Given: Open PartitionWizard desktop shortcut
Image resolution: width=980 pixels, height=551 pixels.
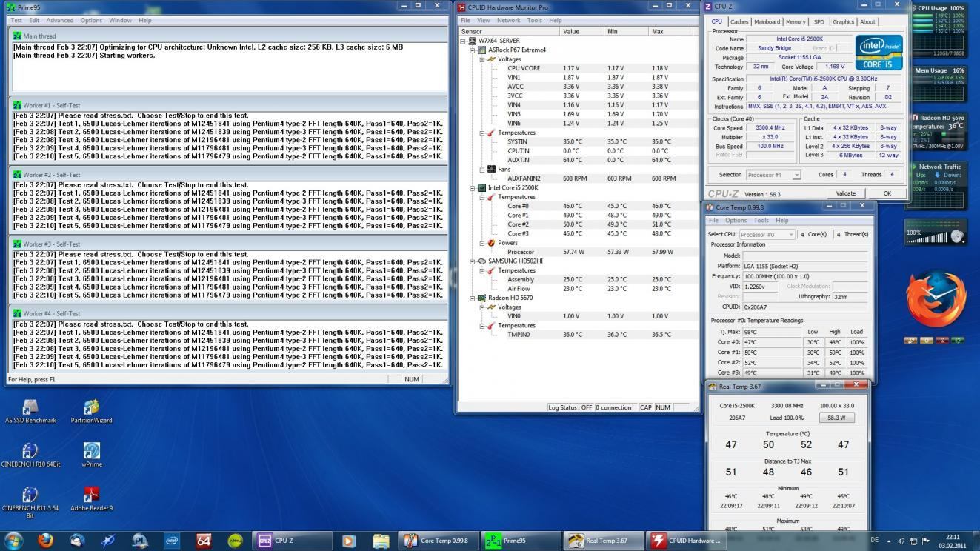Looking at the screenshot, I should tap(92, 412).
